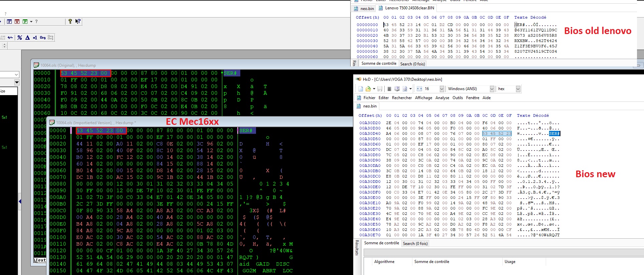Click the green P window icon in WinOLS toolbar
644x275 pixels.
point(25,21)
